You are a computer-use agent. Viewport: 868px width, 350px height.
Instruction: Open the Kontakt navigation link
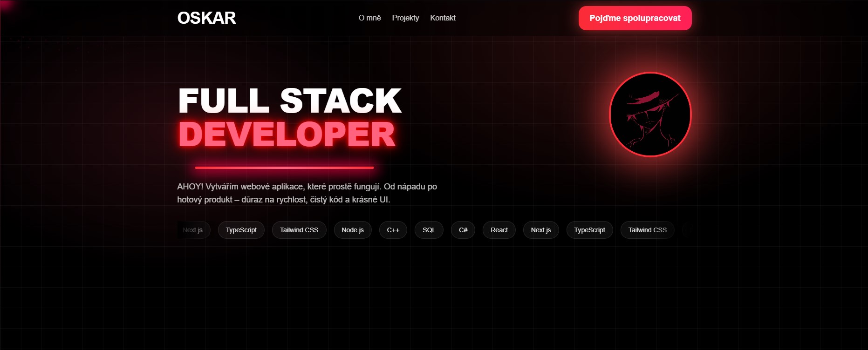point(443,18)
